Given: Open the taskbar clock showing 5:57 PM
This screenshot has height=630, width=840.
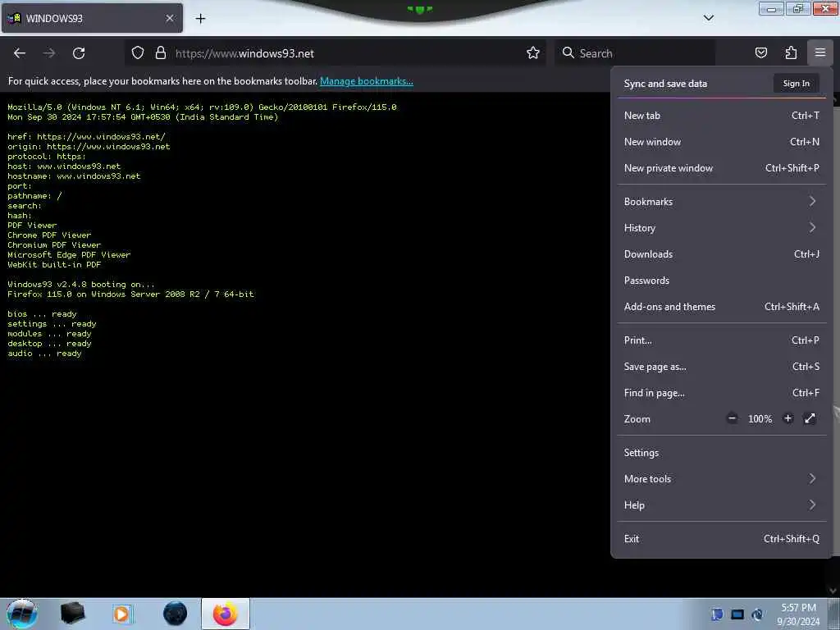Looking at the screenshot, I should click(798, 614).
